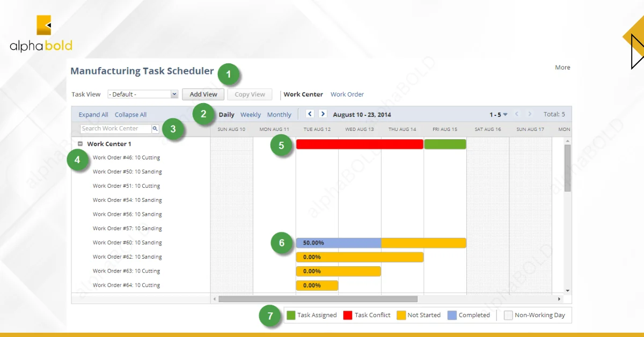Click the horizontal scrollbar left arrow
Viewport: 644px width, 337px height.
[215, 299]
